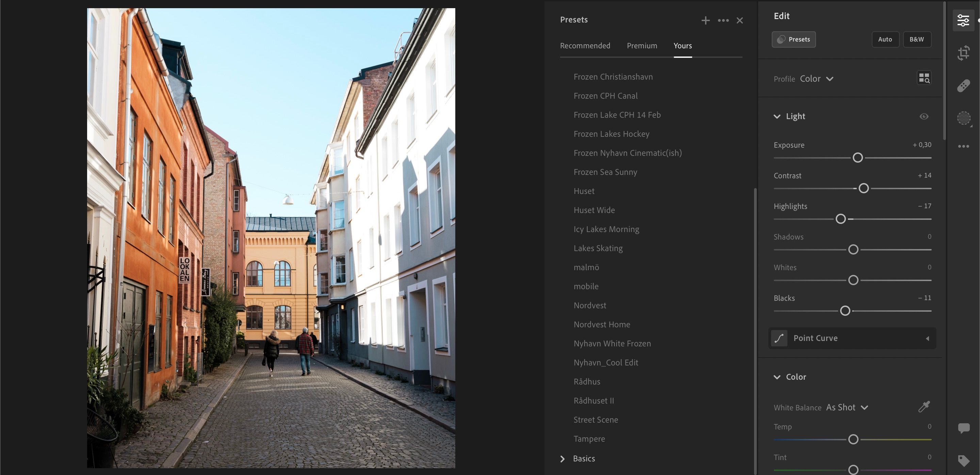
Task: Open the Healing Brush tool
Action: [964, 85]
